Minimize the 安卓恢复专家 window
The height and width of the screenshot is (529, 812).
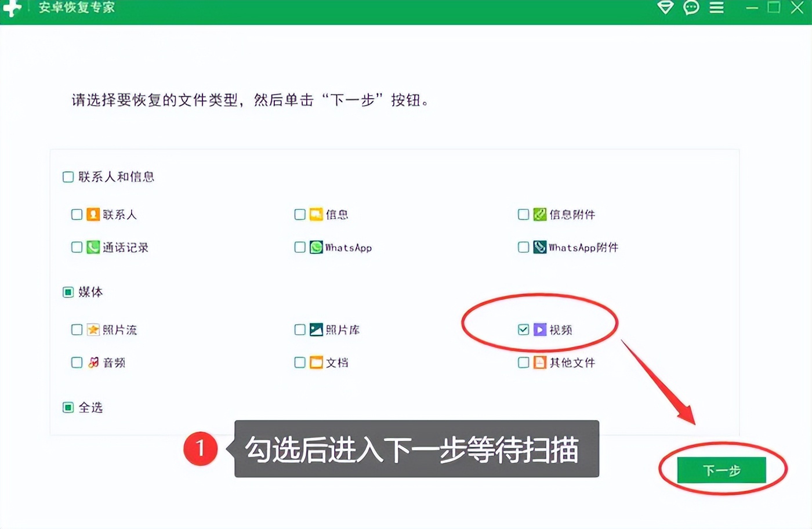752,8
